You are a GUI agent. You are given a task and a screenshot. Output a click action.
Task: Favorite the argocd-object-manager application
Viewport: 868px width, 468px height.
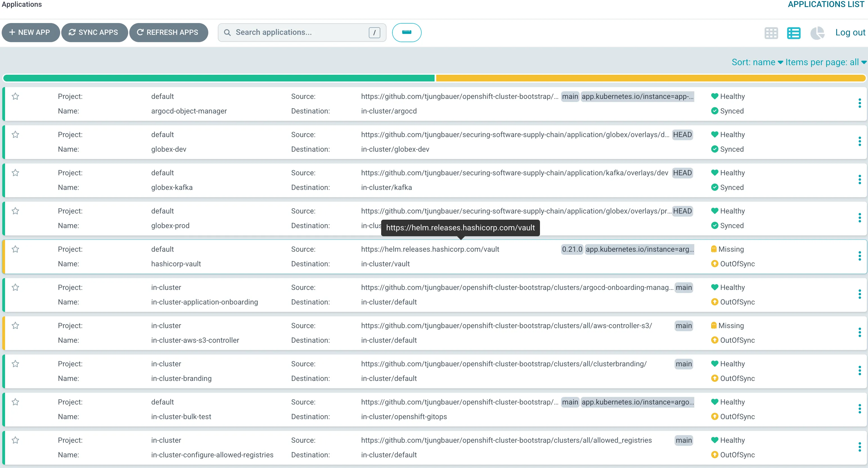[x=15, y=97]
